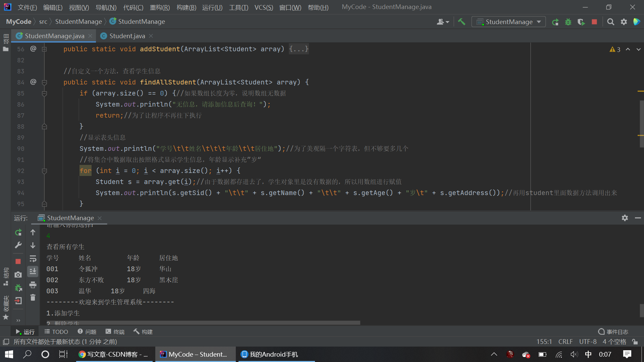Close the StudentManage run tab
The height and width of the screenshot is (362, 644).
100,218
